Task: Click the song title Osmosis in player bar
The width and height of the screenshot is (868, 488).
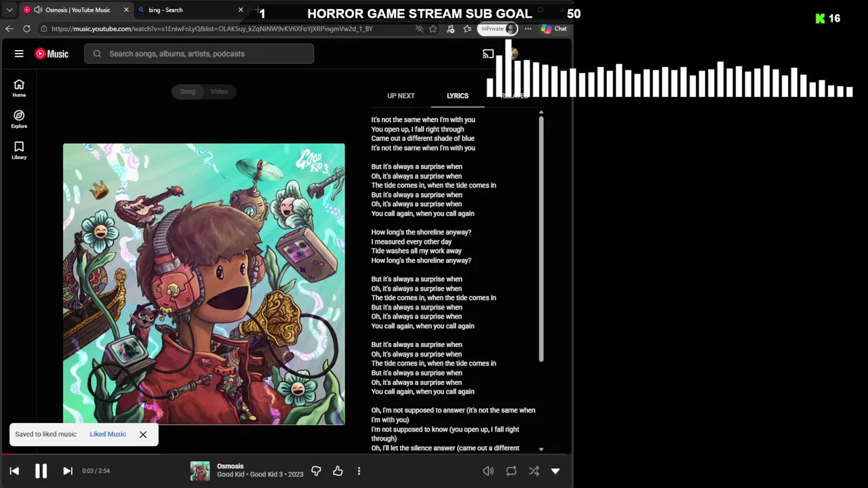Action: [x=231, y=466]
